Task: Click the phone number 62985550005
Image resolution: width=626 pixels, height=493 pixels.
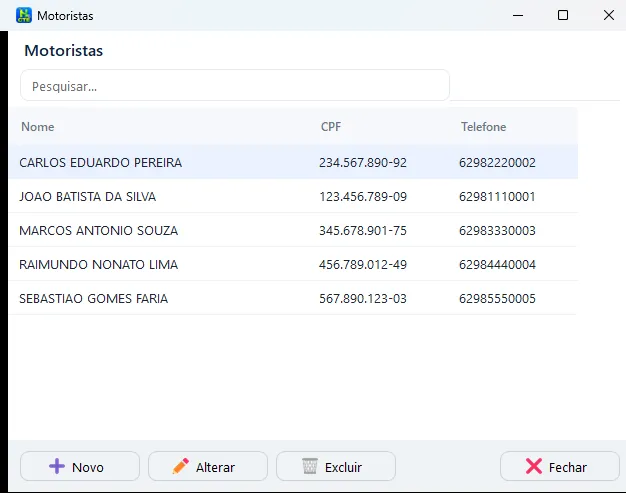Action: point(497,298)
